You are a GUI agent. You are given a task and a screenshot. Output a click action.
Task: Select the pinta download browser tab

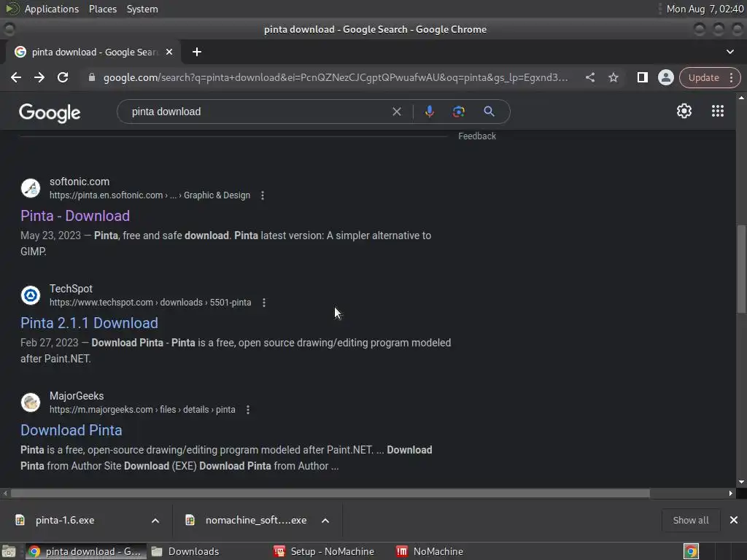click(x=93, y=52)
